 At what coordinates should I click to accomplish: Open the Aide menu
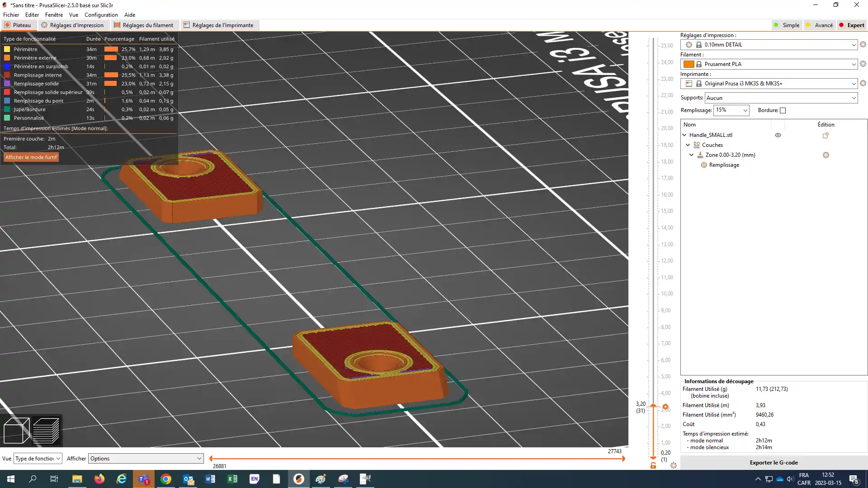[130, 15]
